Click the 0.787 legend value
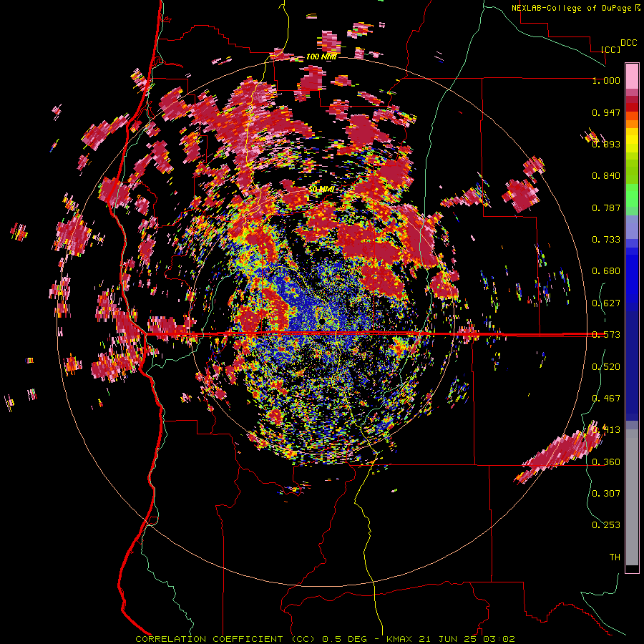The height and width of the screenshot is (644, 644). (606, 208)
